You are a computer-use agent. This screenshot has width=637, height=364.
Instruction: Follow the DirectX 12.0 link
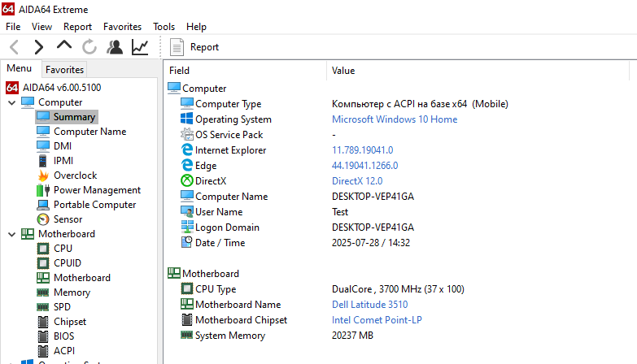click(x=357, y=181)
